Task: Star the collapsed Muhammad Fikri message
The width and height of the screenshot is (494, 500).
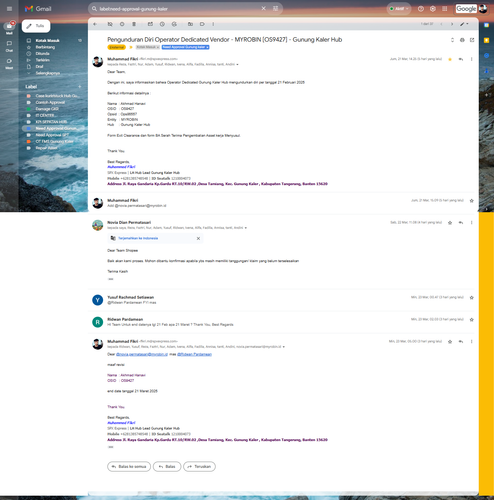Action: coord(471,201)
